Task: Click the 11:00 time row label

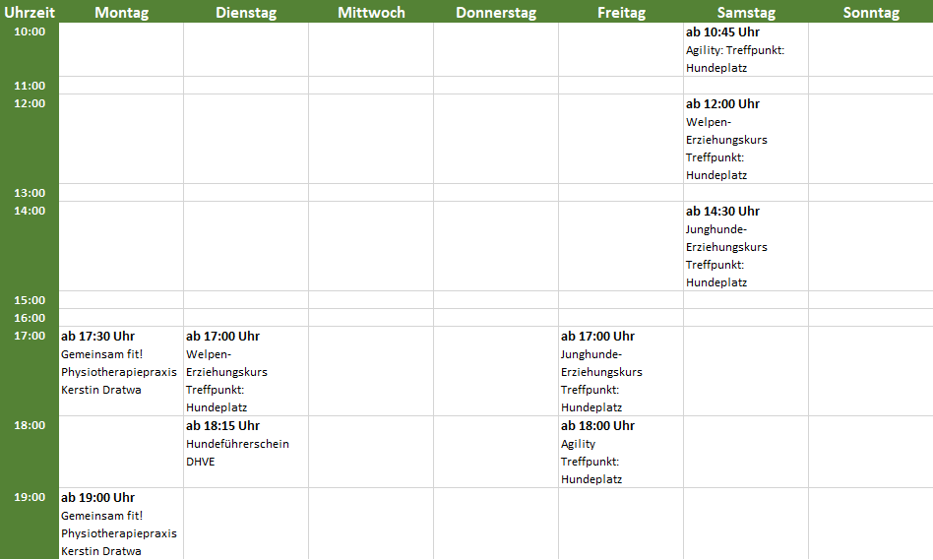Action: pyautogui.click(x=30, y=85)
